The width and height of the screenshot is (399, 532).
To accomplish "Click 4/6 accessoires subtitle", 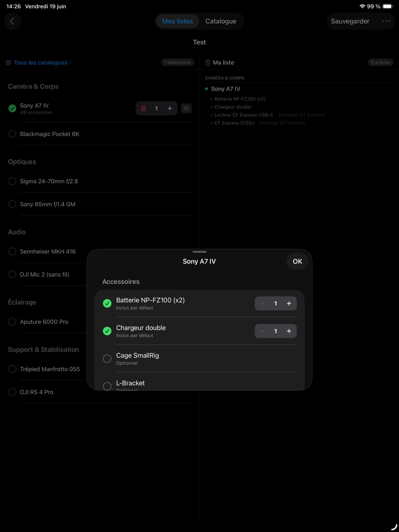I will pos(36,113).
